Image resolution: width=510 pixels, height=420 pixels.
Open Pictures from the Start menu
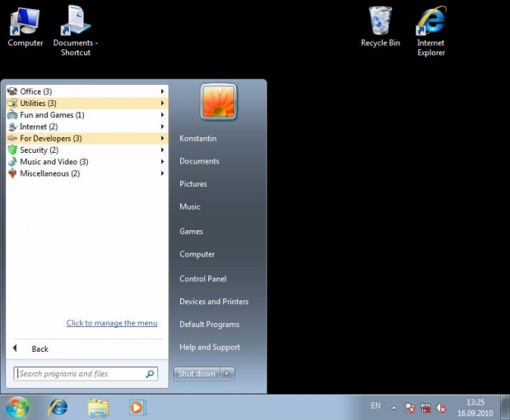[x=193, y=184]
